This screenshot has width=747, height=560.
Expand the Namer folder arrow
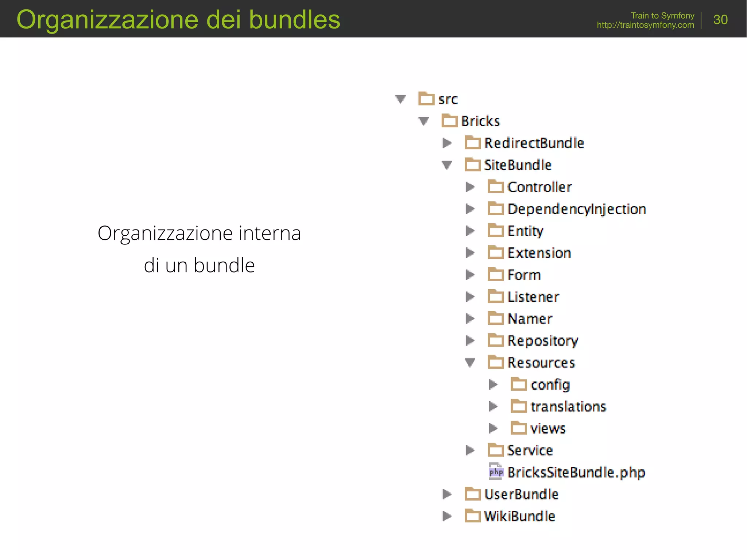click(x=470, y=318)
